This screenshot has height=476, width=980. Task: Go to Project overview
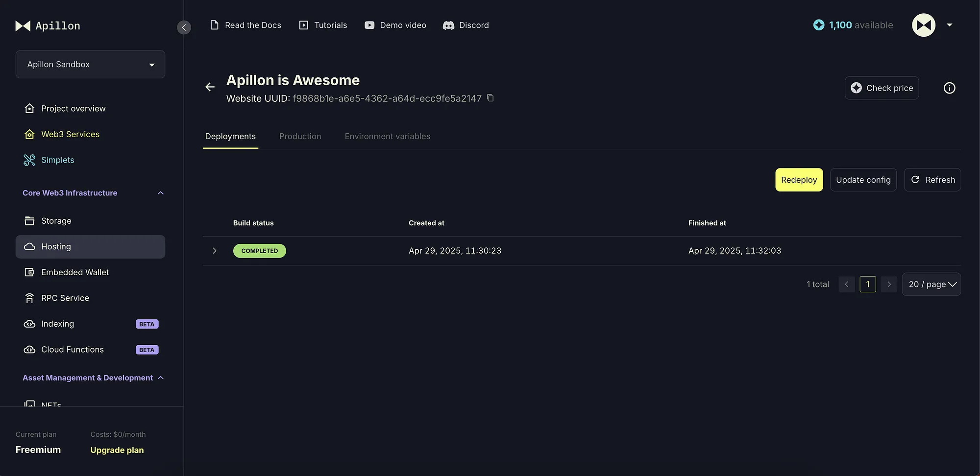[x=90, y=108]
